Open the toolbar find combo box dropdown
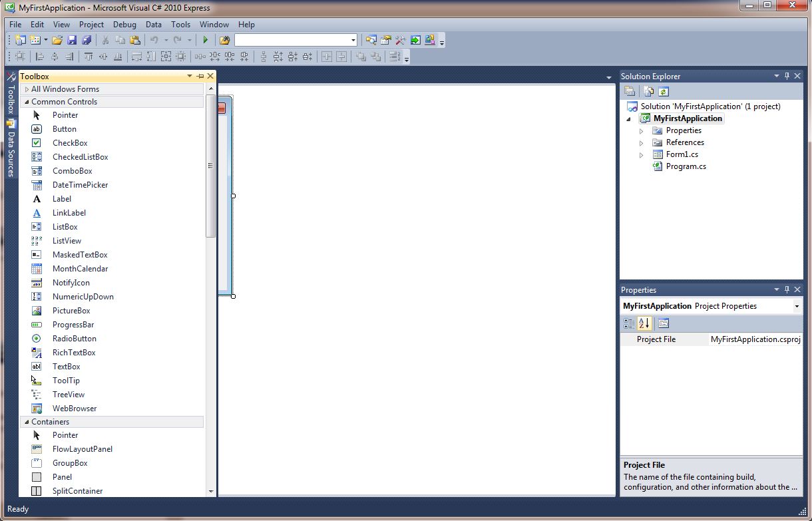 click(x=353, y=41)
